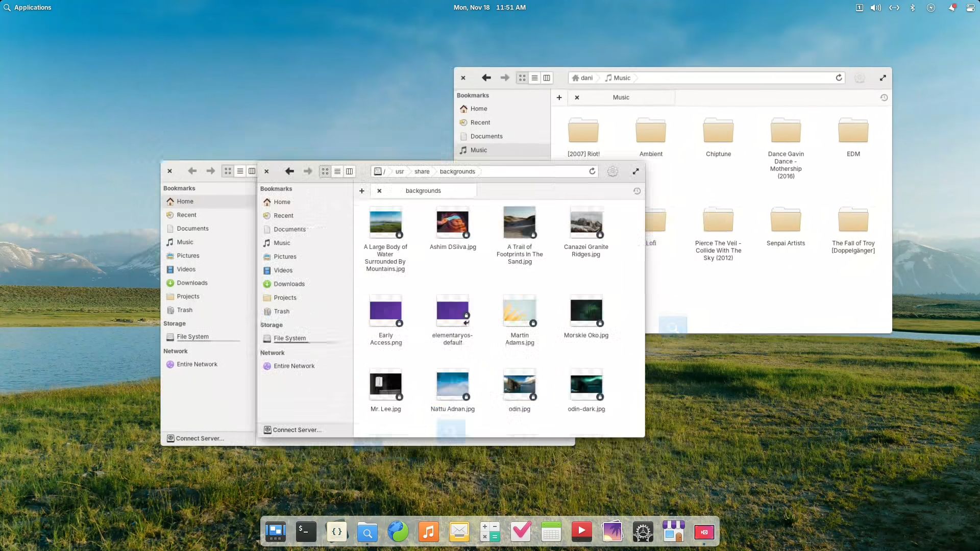Launch Terminal from the dock
Viewport: 980px width, 551px height.
[306, 532]
